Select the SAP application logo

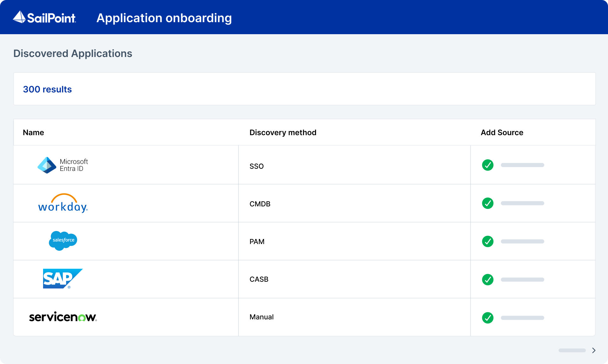[x=62, y=279]
